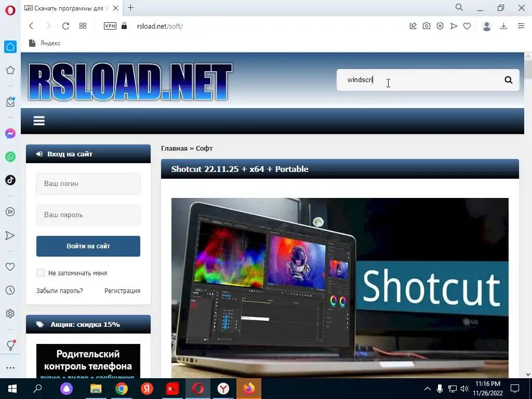The width and height of the screenshot is (532, 399).
Task: Launch Google Chrome from taskbar
Action: point(121,389)
